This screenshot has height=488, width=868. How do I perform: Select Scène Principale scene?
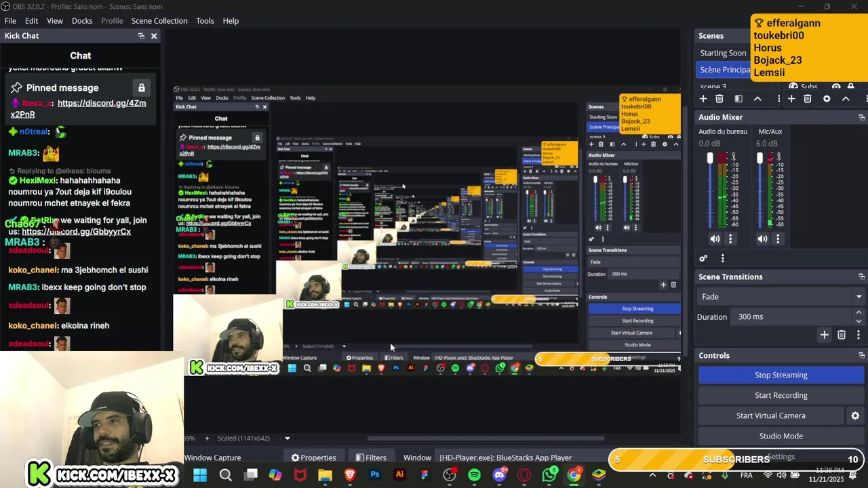coord(724,69)
